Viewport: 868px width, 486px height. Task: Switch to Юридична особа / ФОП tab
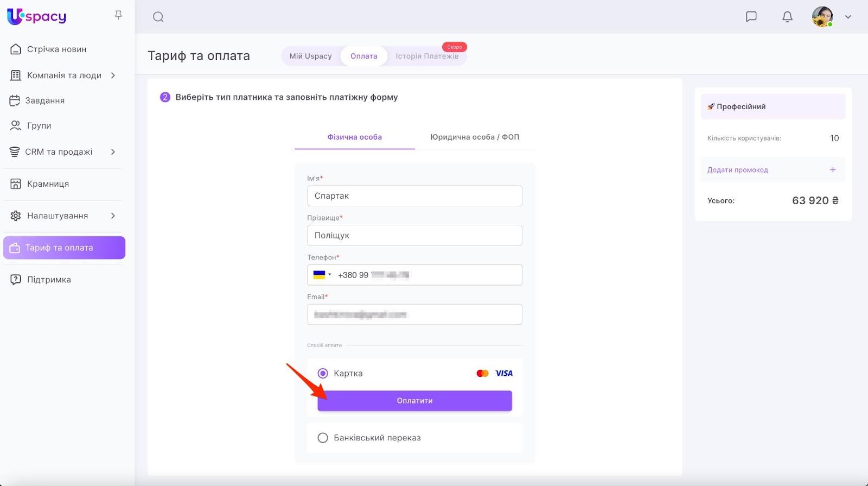475,137
